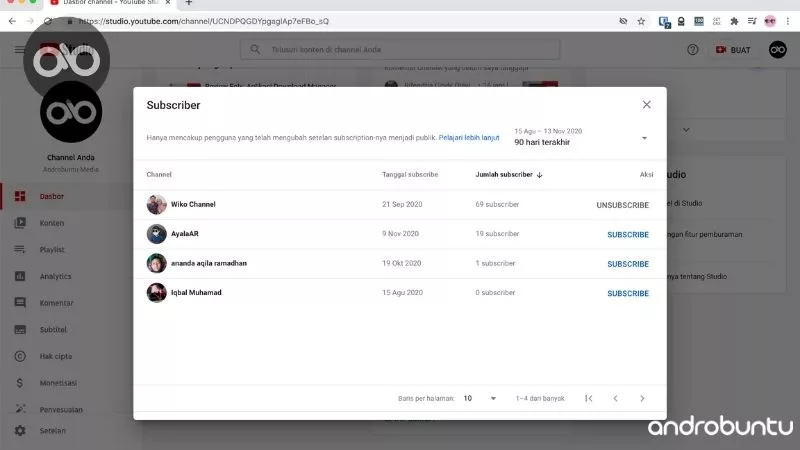The image size is (800, 450).
Task: Click the BUAT create button
Action: pyautogui.click(x=733, y=50)
